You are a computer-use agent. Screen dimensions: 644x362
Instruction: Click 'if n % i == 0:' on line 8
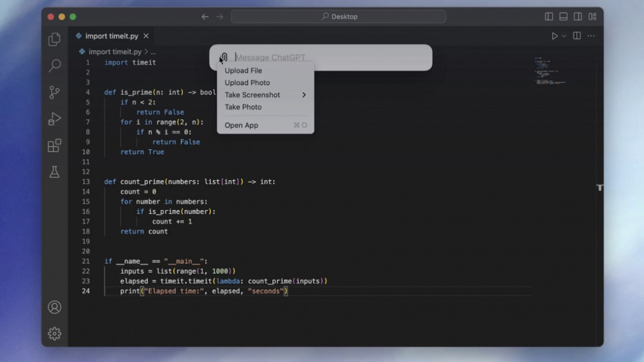pyautogui.click(x=164, y=132)
